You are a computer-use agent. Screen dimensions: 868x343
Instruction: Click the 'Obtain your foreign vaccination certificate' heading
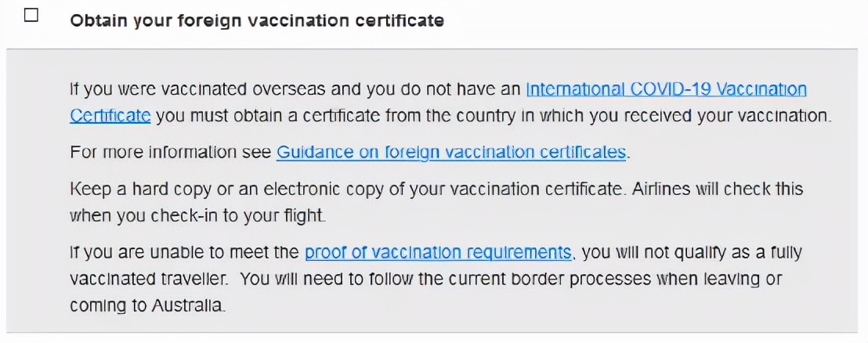pos(257,20)
